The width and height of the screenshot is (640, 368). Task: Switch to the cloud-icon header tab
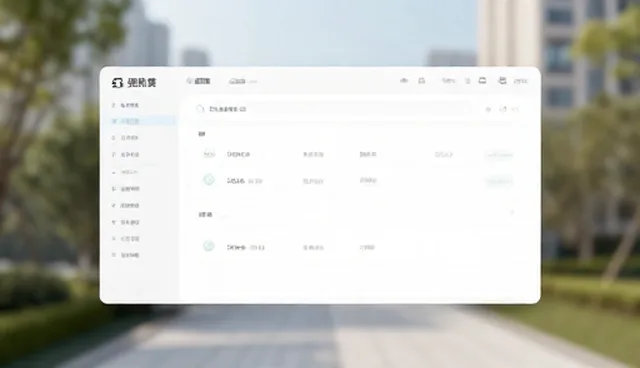(243, 81)
